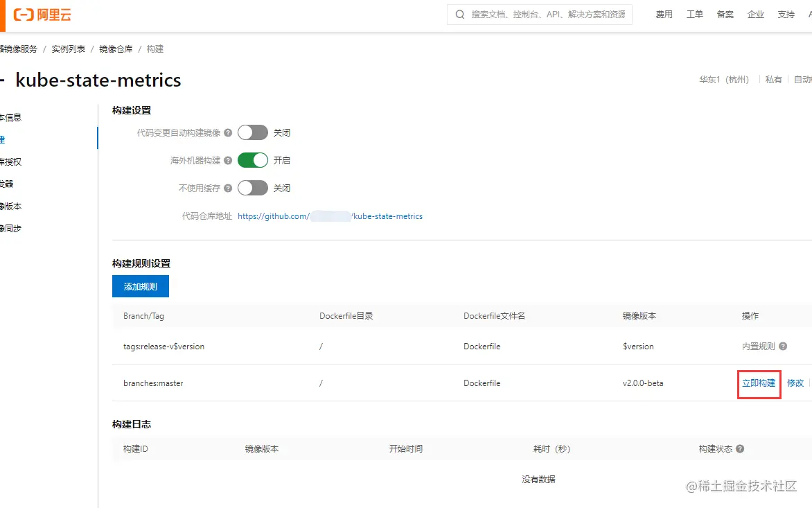Go to 镜像服务 breadcrumb
Image resolution: width=812 pixels, height=508 pixels.
tap(19, 49)
